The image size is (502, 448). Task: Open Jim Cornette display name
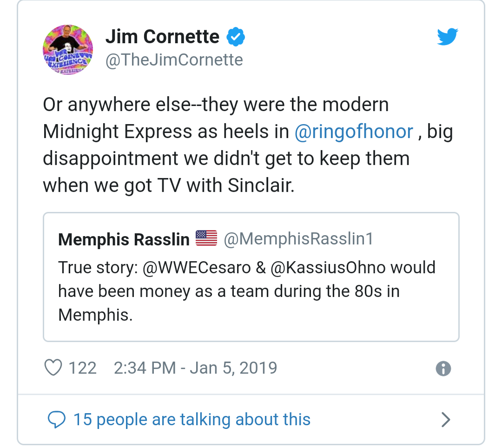pyautogui.click(x=162, y=36)
